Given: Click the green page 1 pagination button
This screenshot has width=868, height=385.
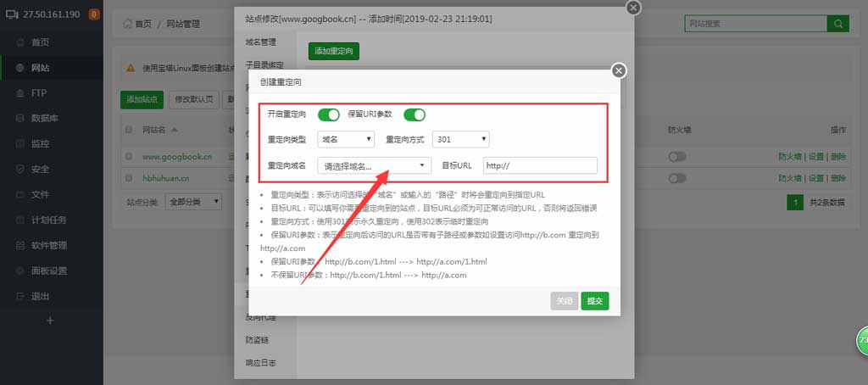Looking at the screenshot, I should 795,202.
